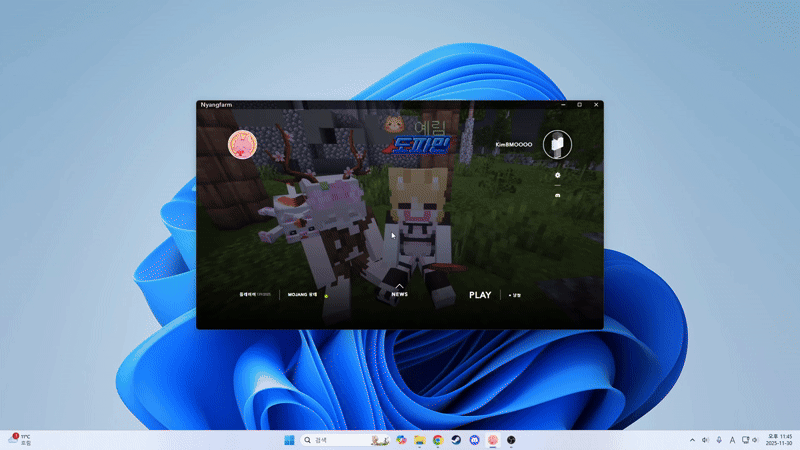
Task: Open Discord from the taskbar
Action: point(474,440)
